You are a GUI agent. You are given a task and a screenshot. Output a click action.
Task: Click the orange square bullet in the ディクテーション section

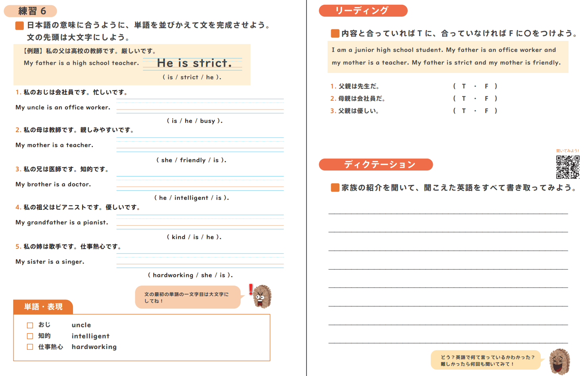click(x=335, y=188)
